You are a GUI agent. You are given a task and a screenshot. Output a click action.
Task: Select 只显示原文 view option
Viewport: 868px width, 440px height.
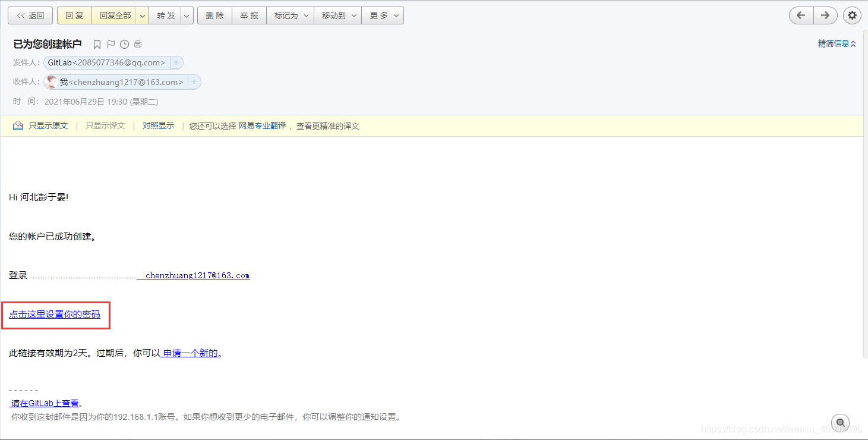pyautogui.click(x=49, y=125)
